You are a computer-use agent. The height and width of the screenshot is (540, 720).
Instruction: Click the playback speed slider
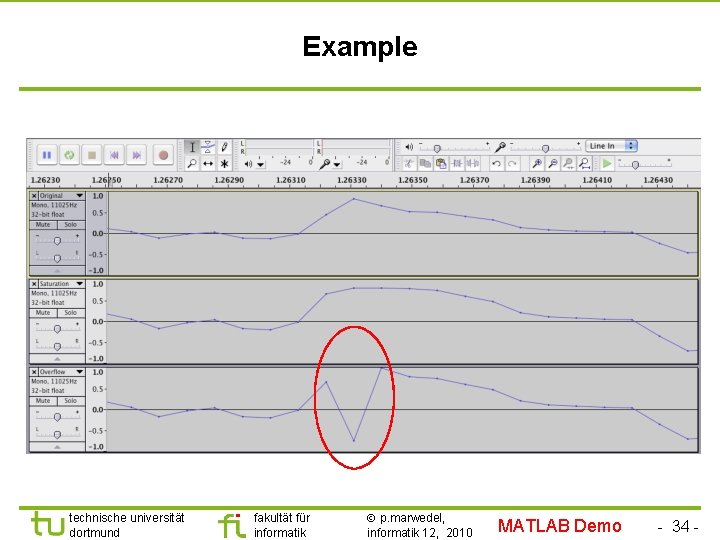pos(645,164)
